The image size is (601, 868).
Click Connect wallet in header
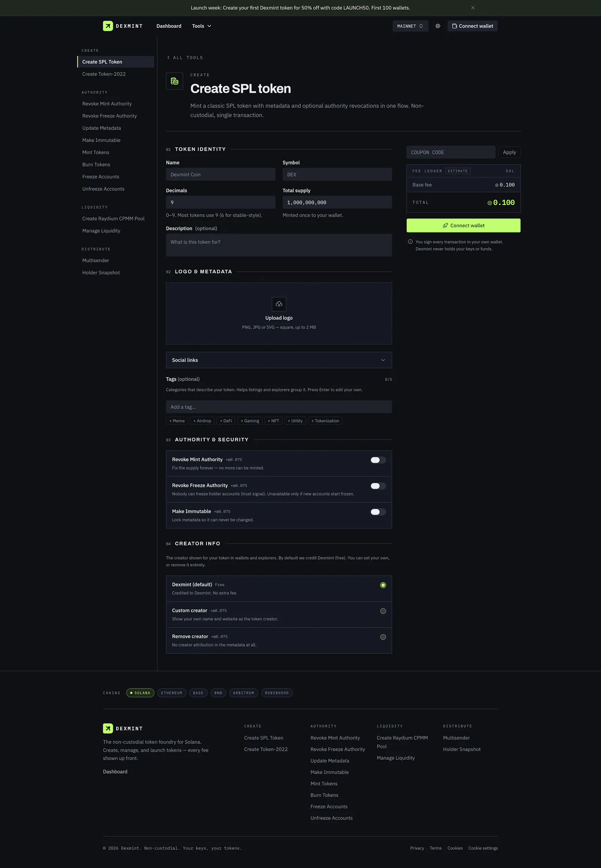(x=472, y=26)
